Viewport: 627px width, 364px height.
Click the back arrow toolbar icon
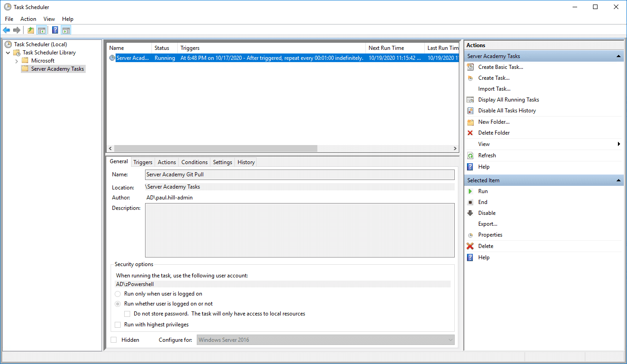pyautogui.click(x=6, y=30)
